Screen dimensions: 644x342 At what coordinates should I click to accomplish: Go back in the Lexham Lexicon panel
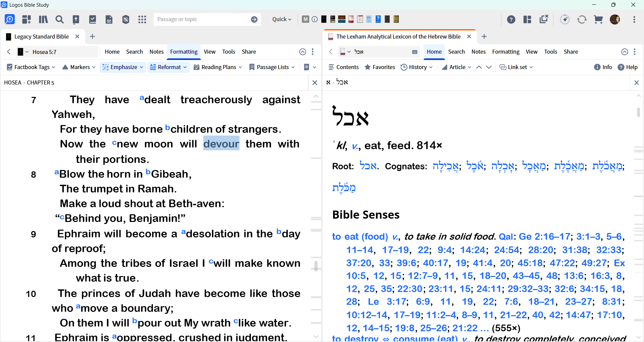coord(331,52)
